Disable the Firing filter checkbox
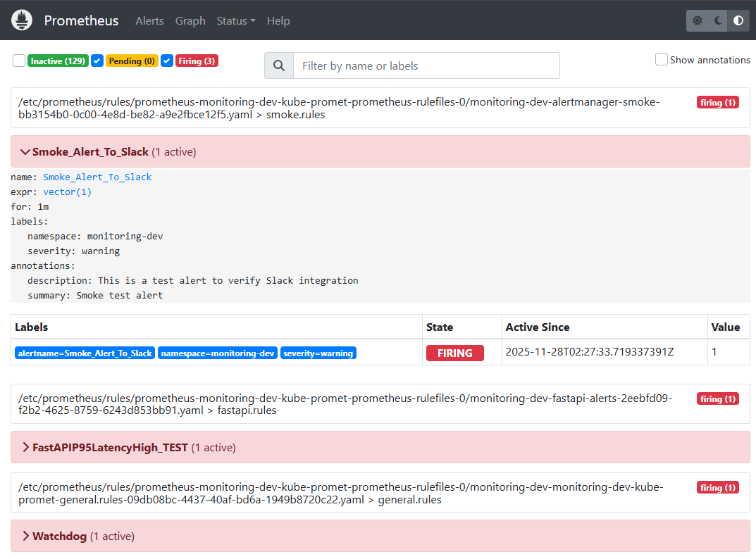 167,61
